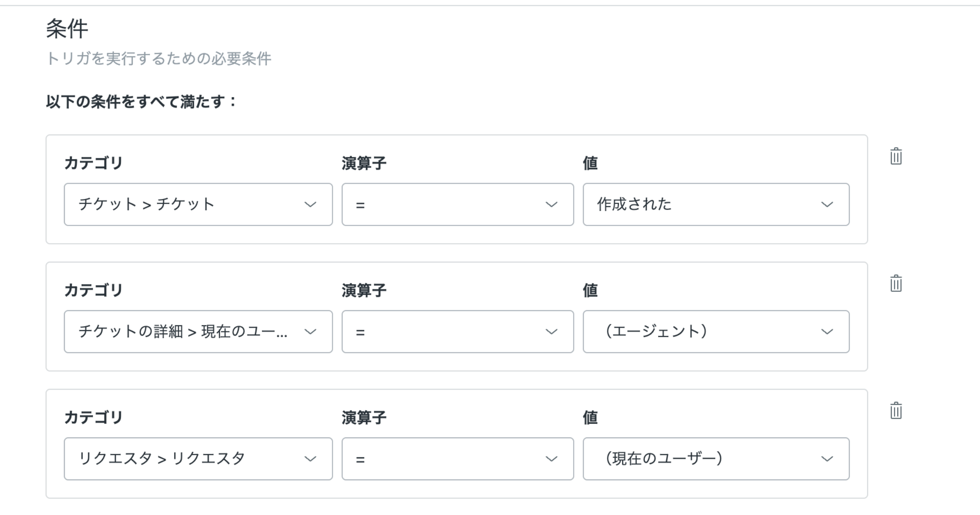Click chevron arrow of third condition's = operator
980x515 pixels.
coord(551,459)
